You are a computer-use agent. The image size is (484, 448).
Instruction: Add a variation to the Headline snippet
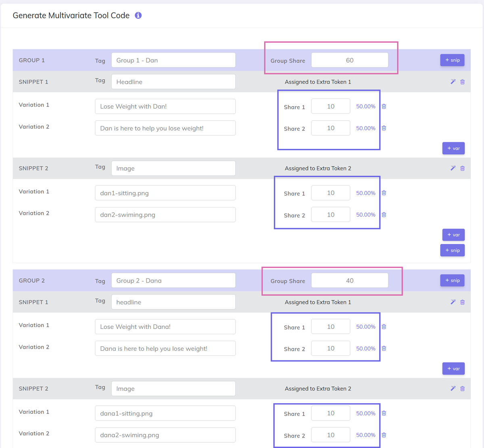click(x=453, y=148)
